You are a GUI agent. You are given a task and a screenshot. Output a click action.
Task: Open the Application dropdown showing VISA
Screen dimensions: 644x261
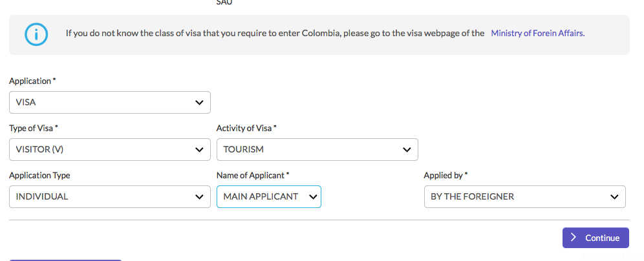click(103, 103)
